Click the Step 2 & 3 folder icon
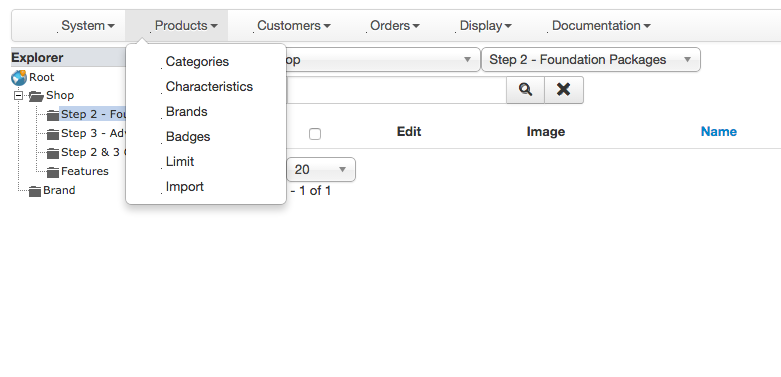 53,153
